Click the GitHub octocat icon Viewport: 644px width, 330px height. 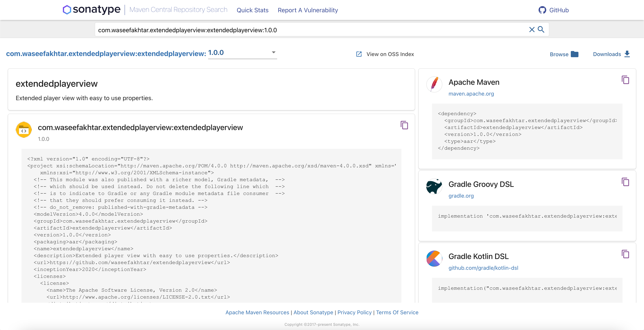(x=542, y=10)
